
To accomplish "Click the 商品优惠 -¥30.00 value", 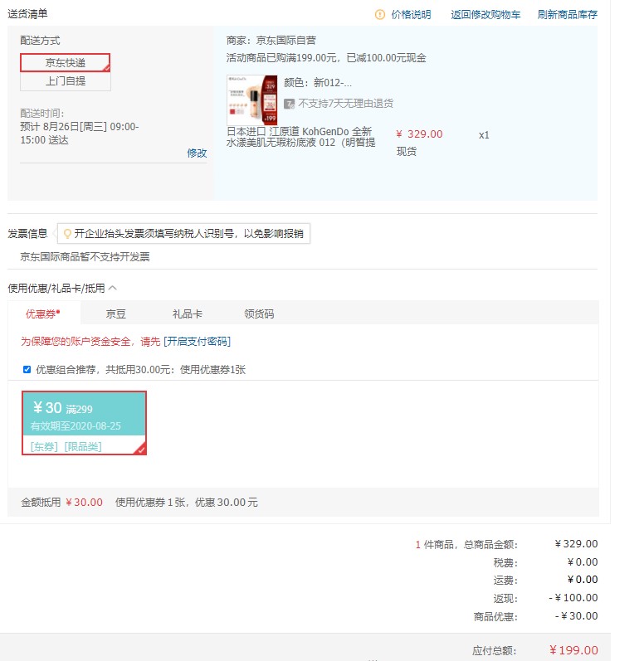I will pos(576,616).
